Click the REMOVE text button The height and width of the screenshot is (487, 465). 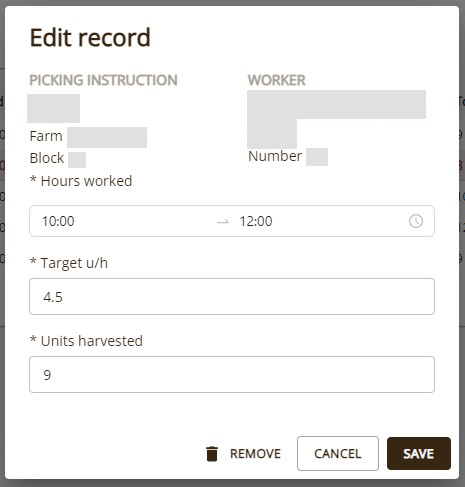(x=255, y=454)
